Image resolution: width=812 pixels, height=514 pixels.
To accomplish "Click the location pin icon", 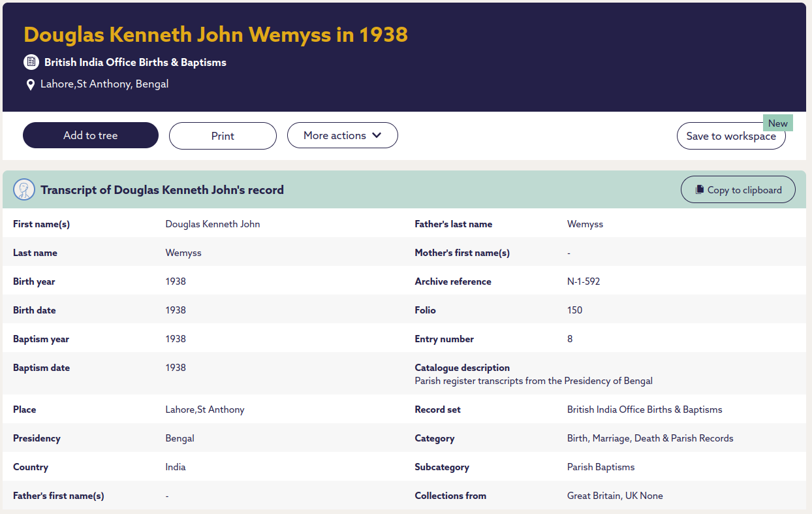I will pyautogui.click(x=30, y=85).
